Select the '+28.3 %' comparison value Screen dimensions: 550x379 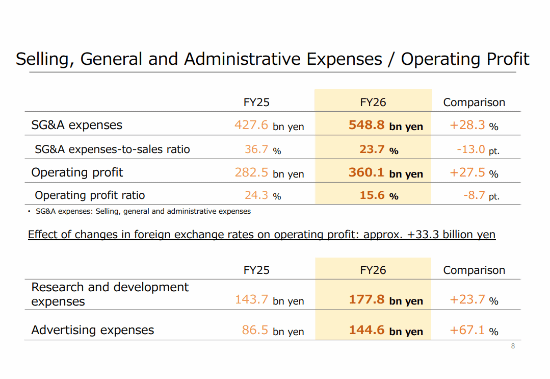[x=474, y=125]
